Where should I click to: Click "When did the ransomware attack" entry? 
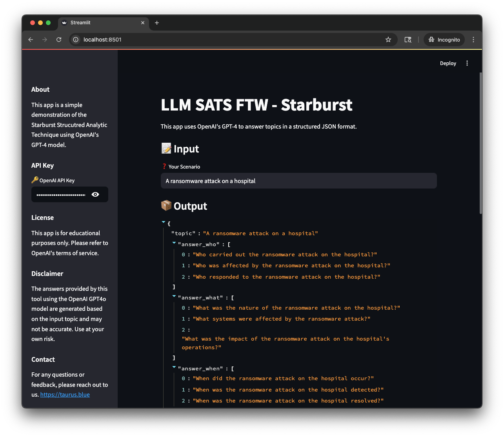(x=283, y=378)
